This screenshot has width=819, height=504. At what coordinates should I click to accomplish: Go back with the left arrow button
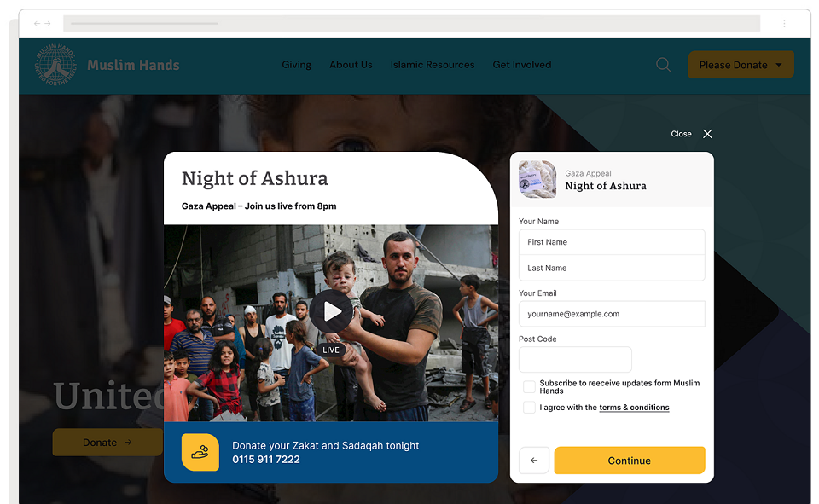pyautogui.click(x=534, y=461)
